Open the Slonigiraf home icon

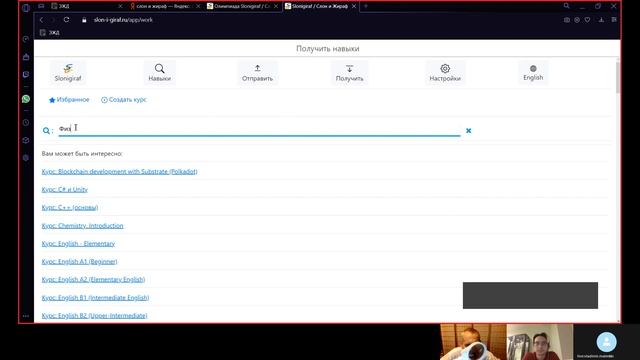click(x=68, y=73)
